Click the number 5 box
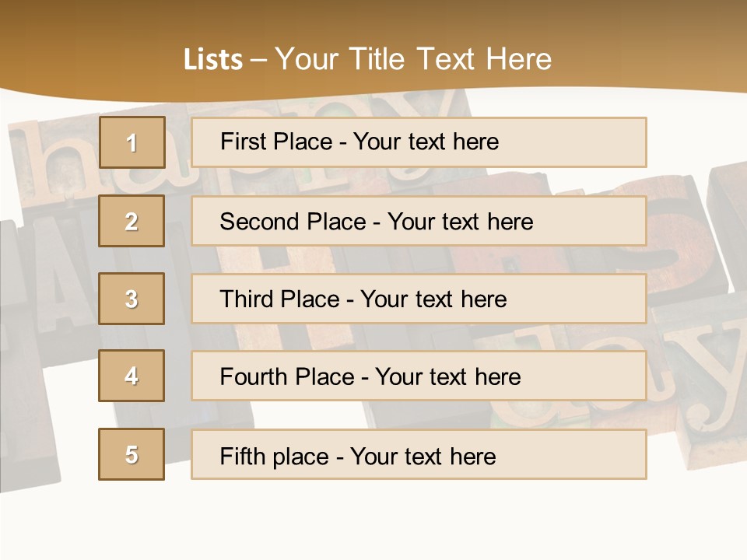Image resolution: width=747 pixels, height=560 pixels. [132, 454]
